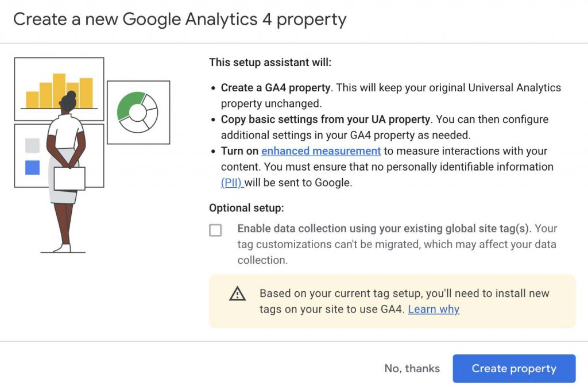This screenshot has height=390, width=588.
Task: Enable data collection using existing global site tags
Action: click(215, 230)
